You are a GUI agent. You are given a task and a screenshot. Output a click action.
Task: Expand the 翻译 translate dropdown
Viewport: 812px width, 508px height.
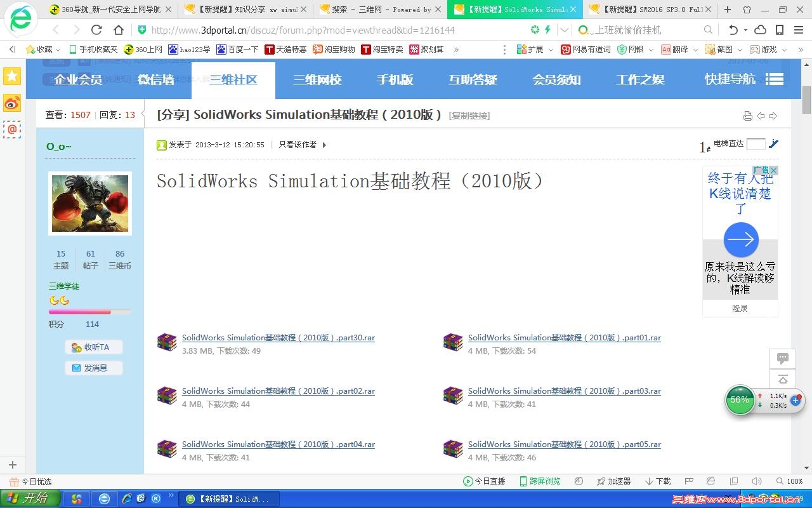(x=695, y=50)
